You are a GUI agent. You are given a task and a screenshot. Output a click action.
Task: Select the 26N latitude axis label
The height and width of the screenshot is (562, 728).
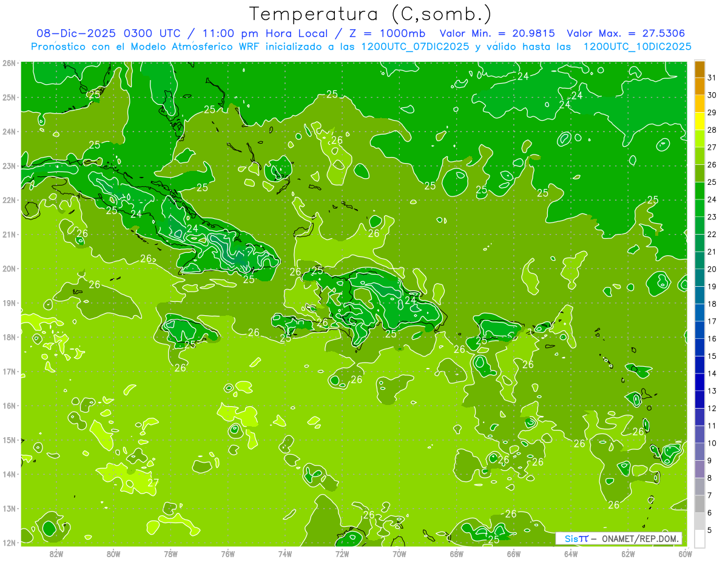8,63
